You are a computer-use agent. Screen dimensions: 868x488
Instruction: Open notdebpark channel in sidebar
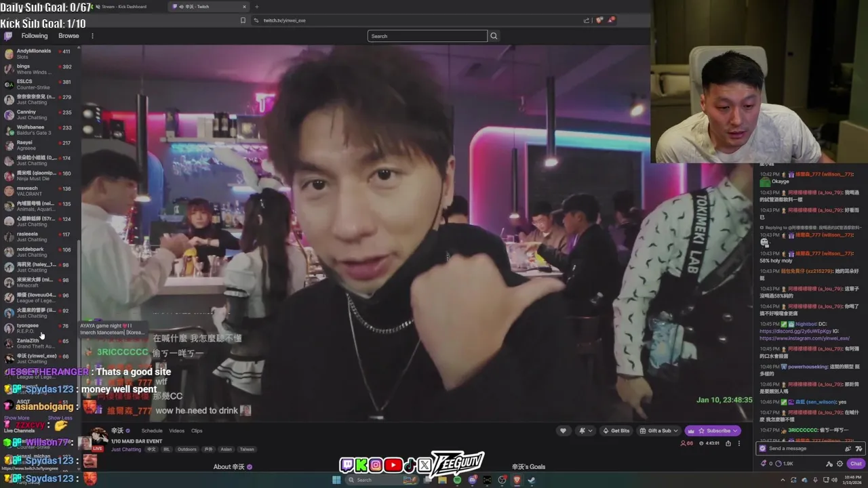pyautogui.click(x=37, y=252)
